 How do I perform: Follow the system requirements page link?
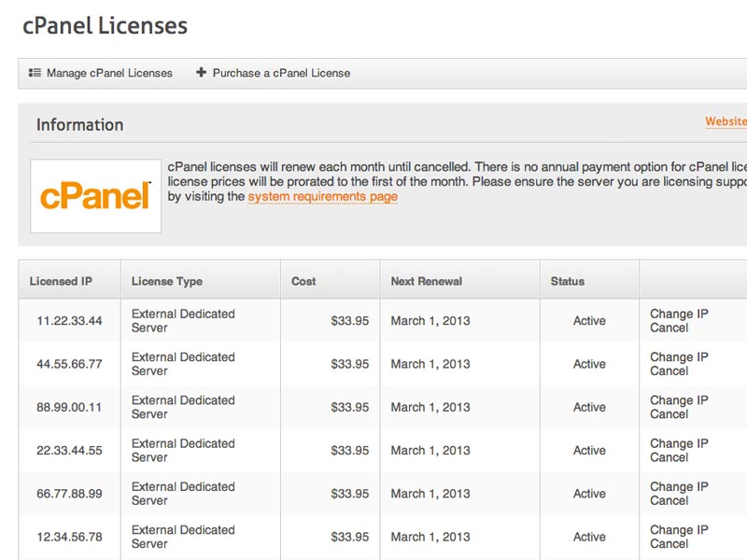tap(322, 197)
